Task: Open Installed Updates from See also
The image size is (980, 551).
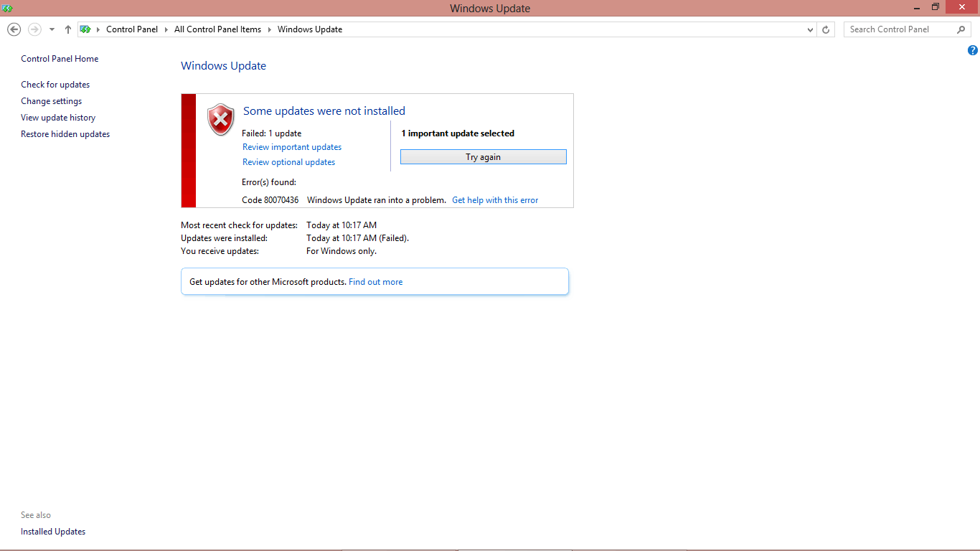Action: click(52, 531)
